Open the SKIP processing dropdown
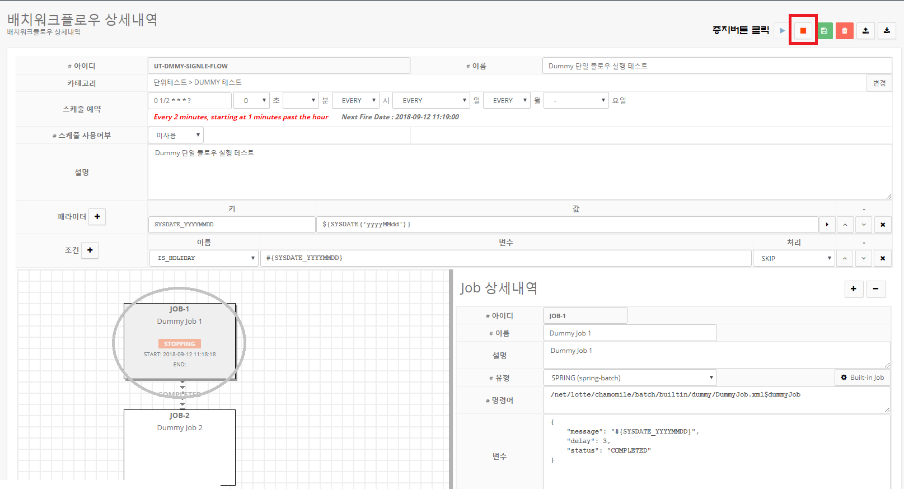This screenshot has width=904, height=489. [x=793, y=258]
